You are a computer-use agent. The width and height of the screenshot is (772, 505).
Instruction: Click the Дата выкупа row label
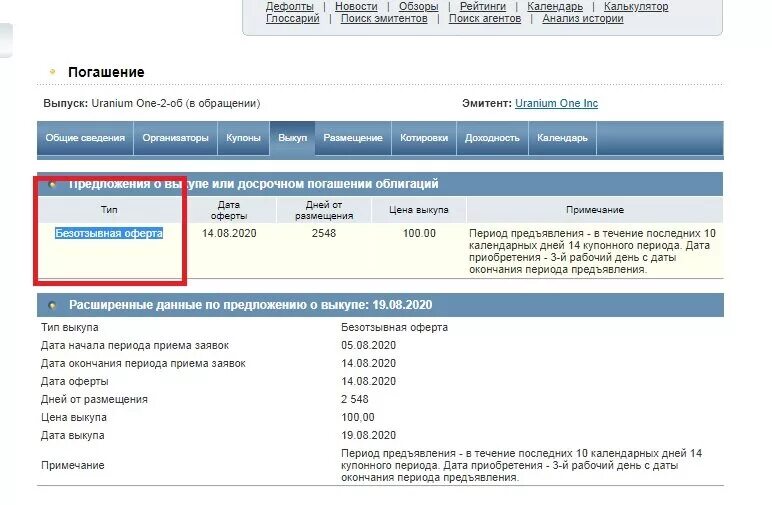click(x=73, y=436)
